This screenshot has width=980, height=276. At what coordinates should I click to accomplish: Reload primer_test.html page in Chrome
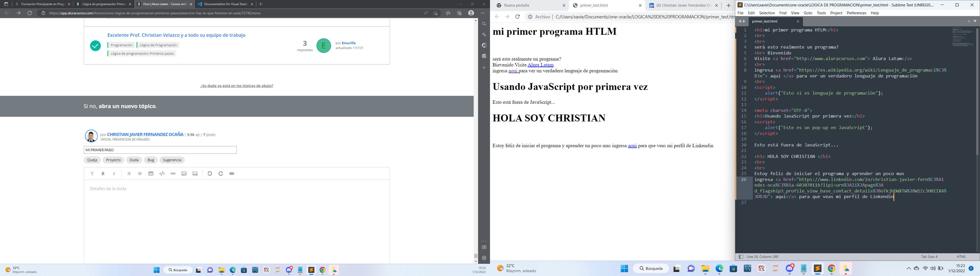[x=517, y=17]
